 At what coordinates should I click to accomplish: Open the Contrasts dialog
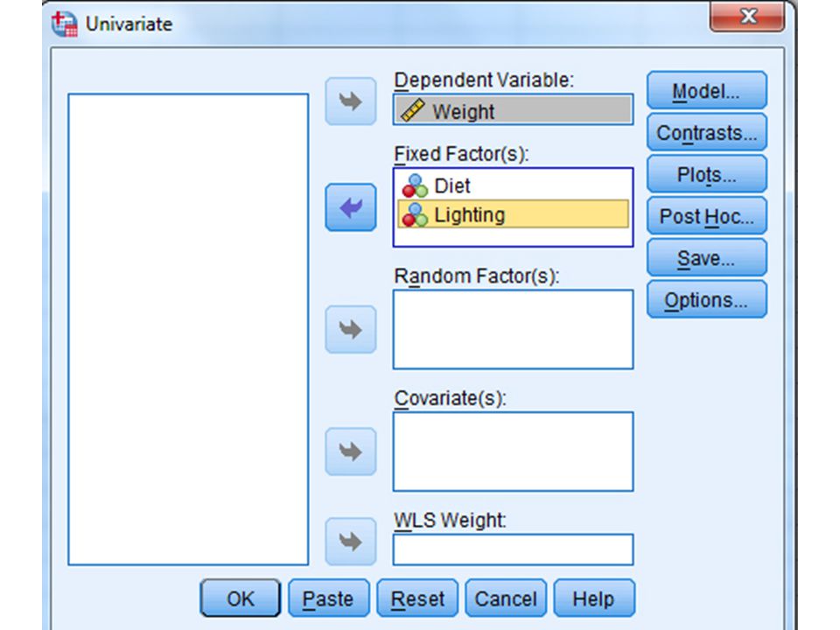(707, 132)
